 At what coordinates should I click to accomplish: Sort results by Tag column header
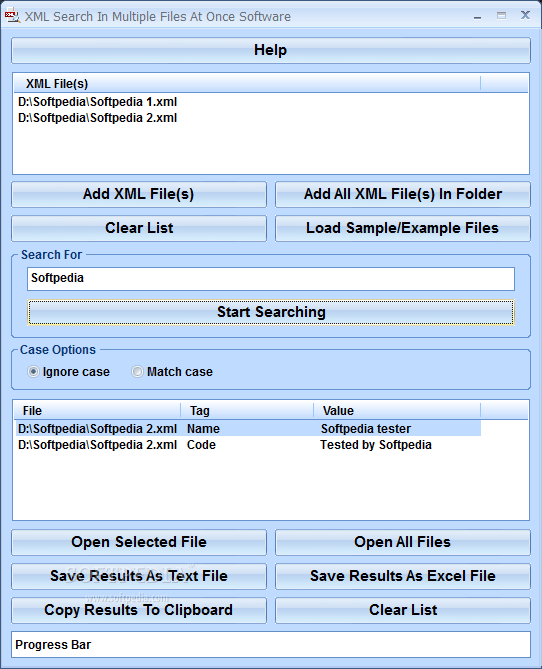point(247,410)
